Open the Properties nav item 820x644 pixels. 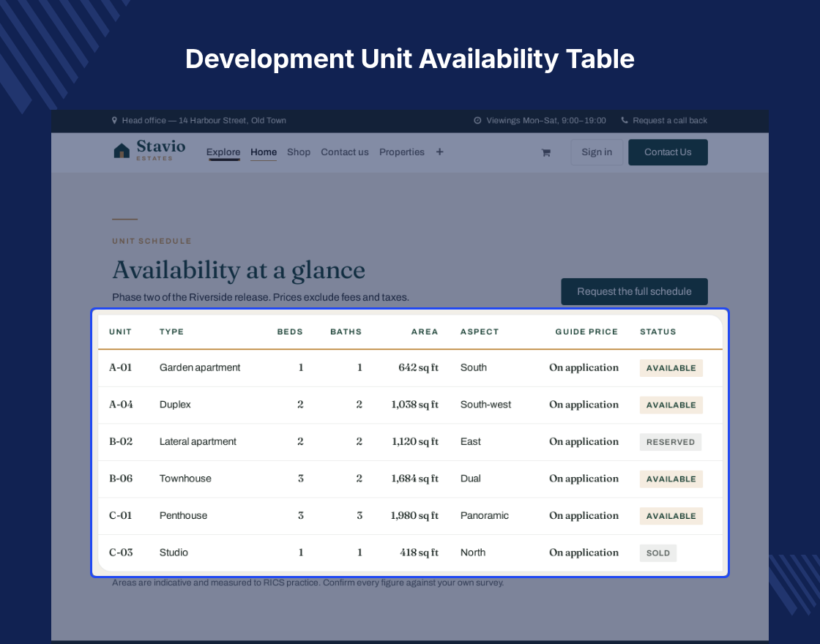[x=402, y=152]
